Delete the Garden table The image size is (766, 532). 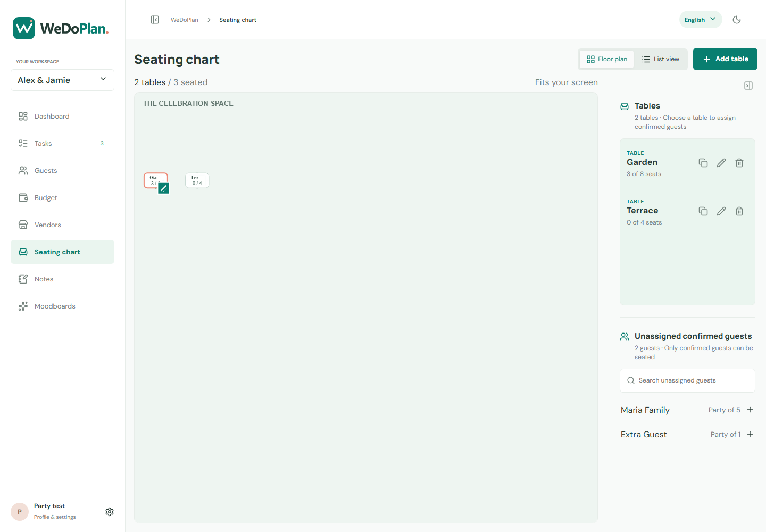739,163
